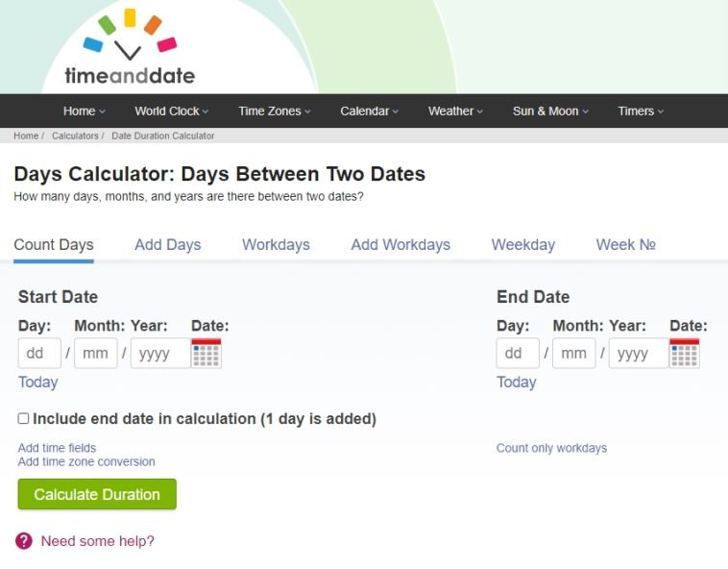Open the Sun & Moon menu
The height and width of the screenshot is (569, 728).
click(550, 111)
